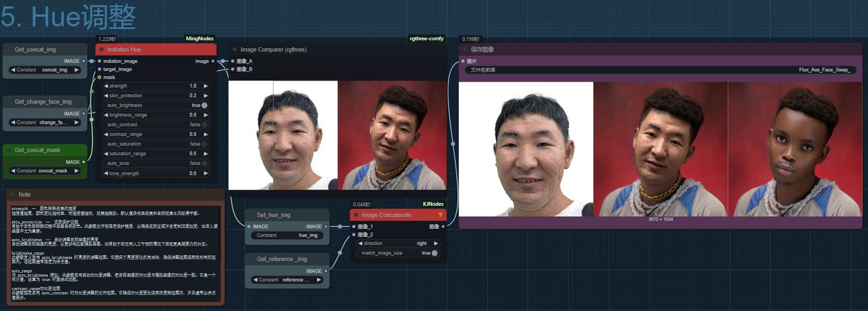Image resolution: width=868 pixels, height=311 pixels.
Task: Click the Set_hue_img node title bar
Action: (274, 215)
